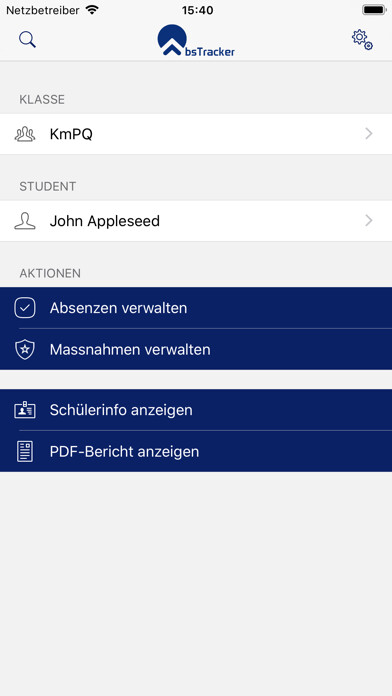Open Massnahmen verwalten
This screenshot has height=696, width=392.
click(196, 349)
